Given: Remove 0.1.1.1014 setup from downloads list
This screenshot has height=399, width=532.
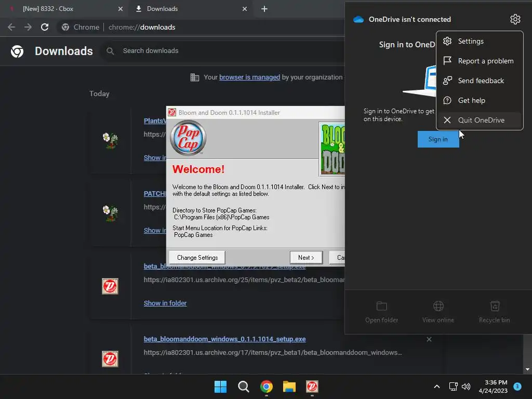Looking at the screenshot, I should [429, 339].
